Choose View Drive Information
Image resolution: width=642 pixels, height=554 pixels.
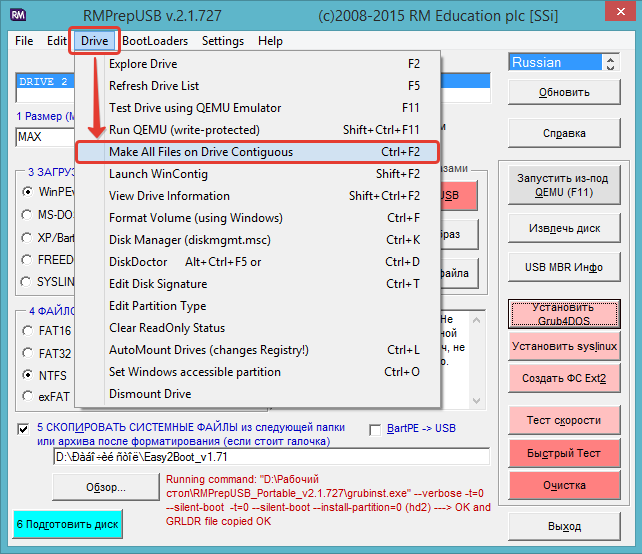pyautogui.click(x=258, y=196)
